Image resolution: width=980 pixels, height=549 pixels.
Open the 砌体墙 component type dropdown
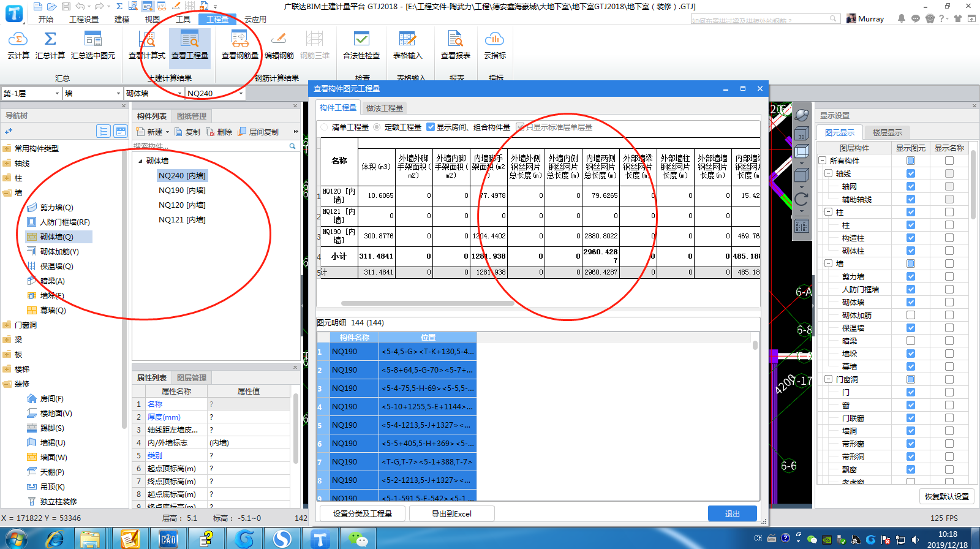pyautogui.click(x=179, y=93)
